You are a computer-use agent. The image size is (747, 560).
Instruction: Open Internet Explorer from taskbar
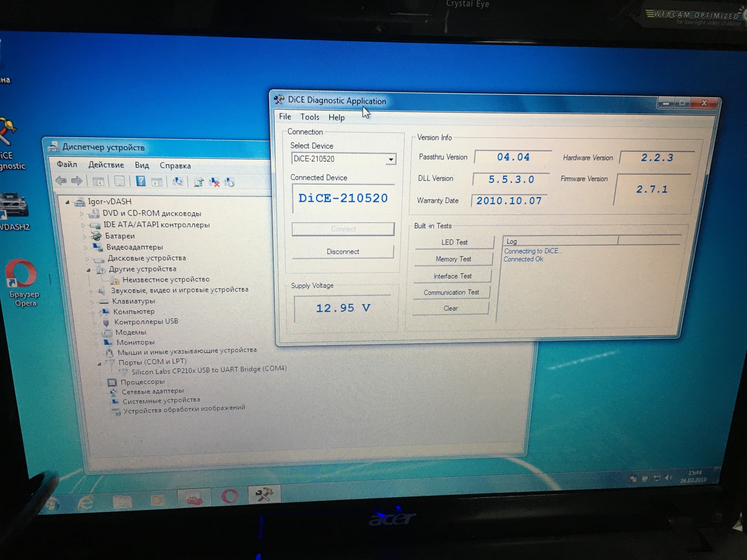tap(86, 503)
